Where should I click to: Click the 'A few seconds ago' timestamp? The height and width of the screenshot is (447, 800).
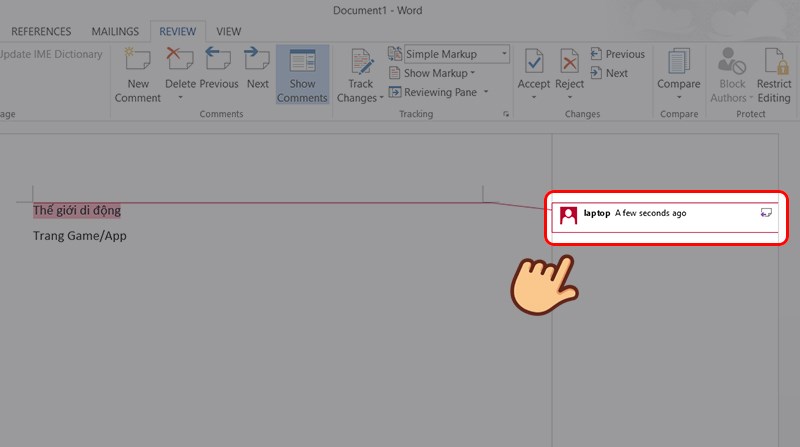click(651, 213)
